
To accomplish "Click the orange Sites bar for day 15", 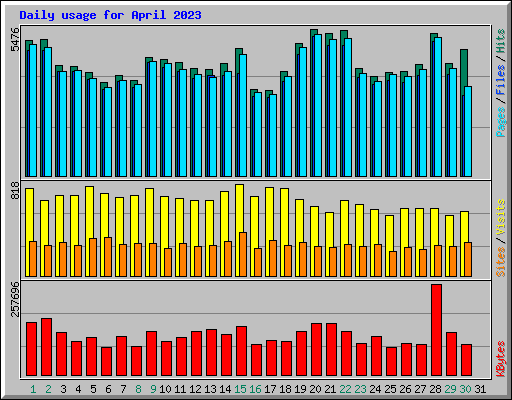I will coord(243,254).
